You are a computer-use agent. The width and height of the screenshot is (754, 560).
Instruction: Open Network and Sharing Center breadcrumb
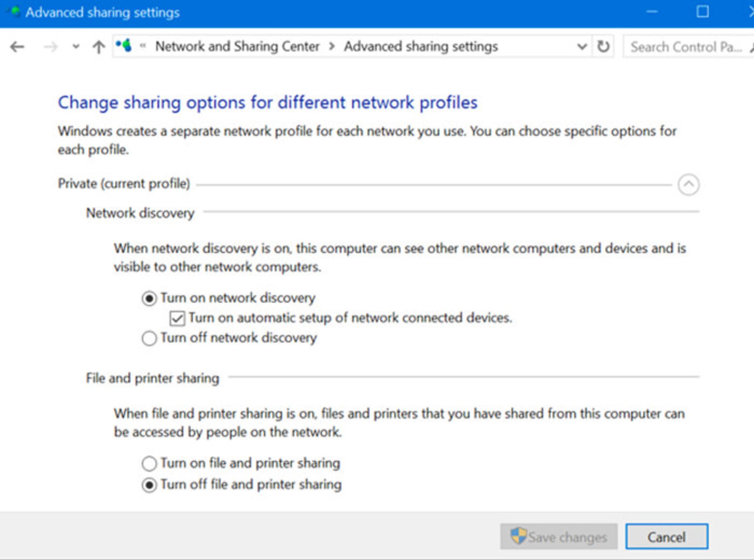coord(237,47)
